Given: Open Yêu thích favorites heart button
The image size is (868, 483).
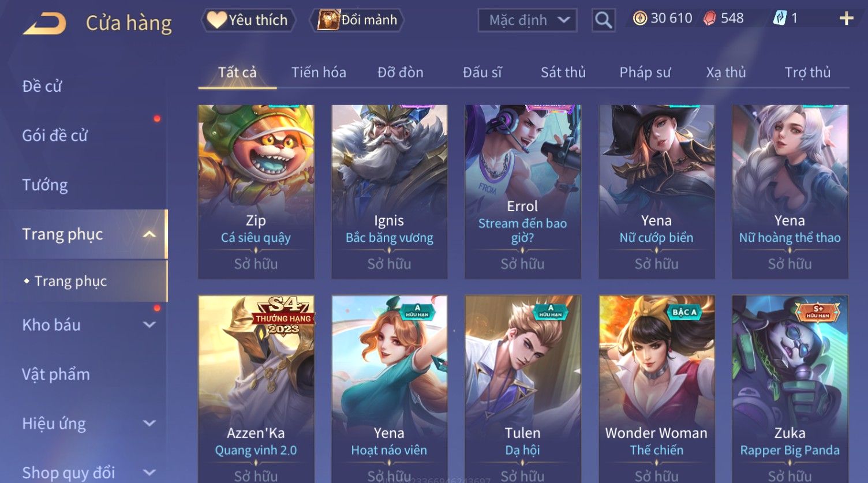Looking at the screenshot, I should (248, 20).
